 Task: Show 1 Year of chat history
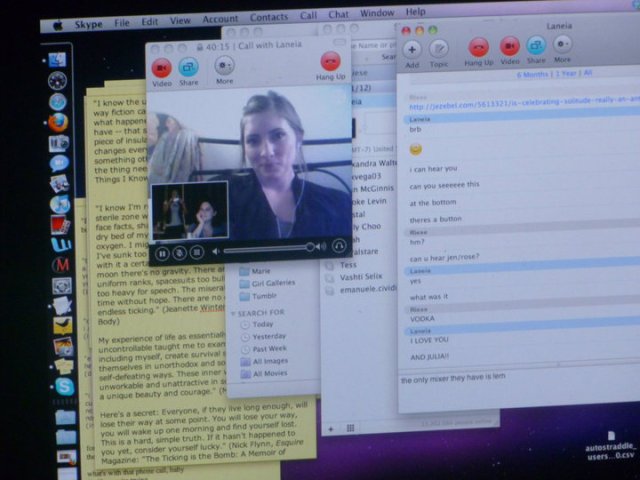(x=567, y=74)
